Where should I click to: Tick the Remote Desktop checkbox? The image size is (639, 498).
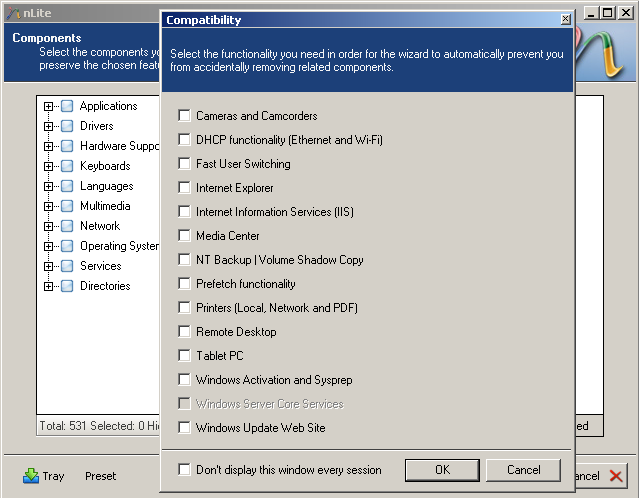[x=184, y=332]
